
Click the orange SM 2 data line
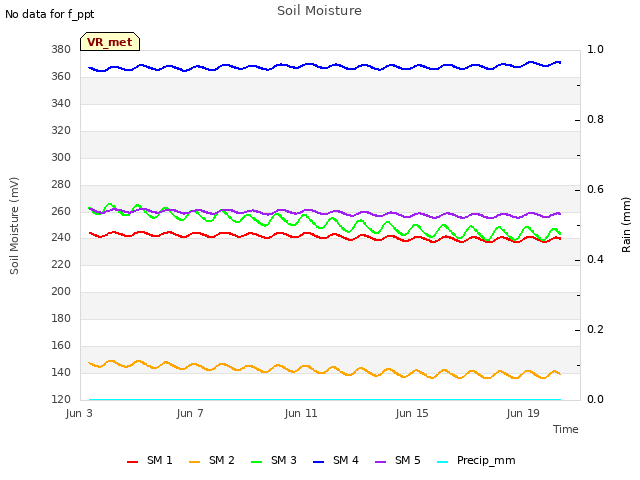point(324,369)
